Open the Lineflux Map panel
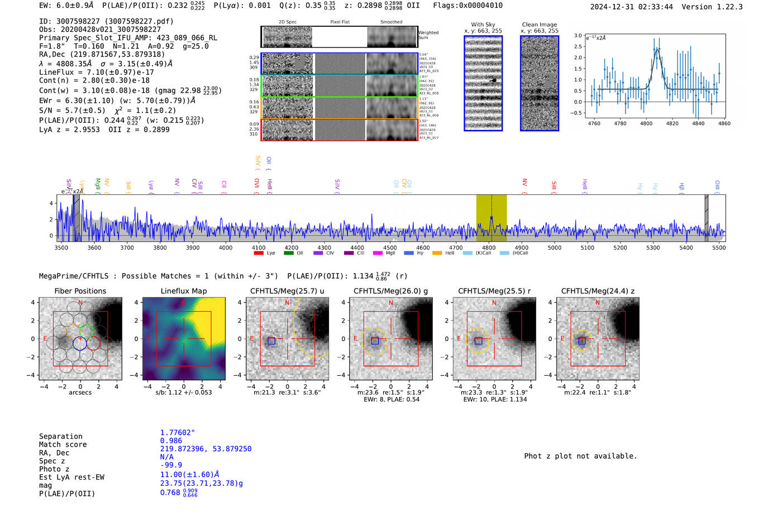 184,339
